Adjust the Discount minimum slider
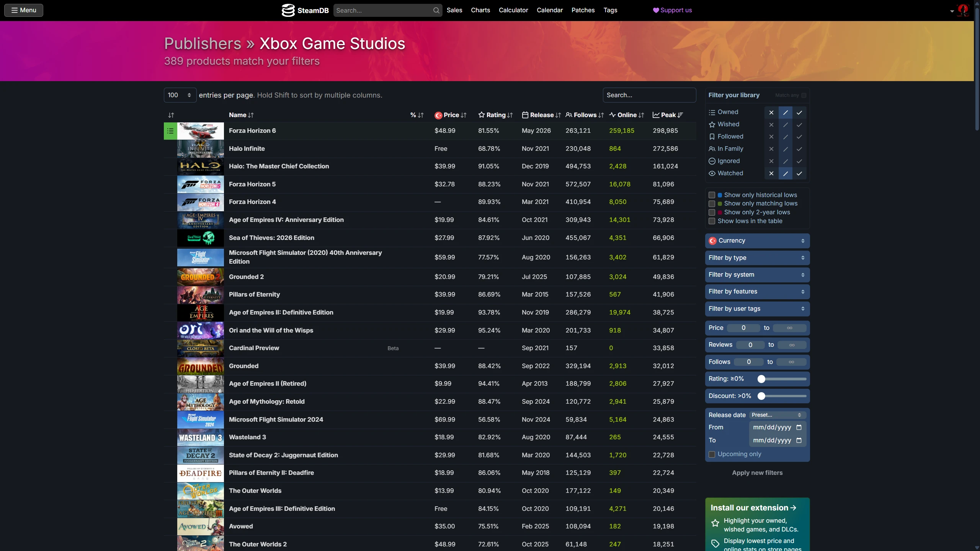The image size is (980, 551). click(x=761, y=396)
